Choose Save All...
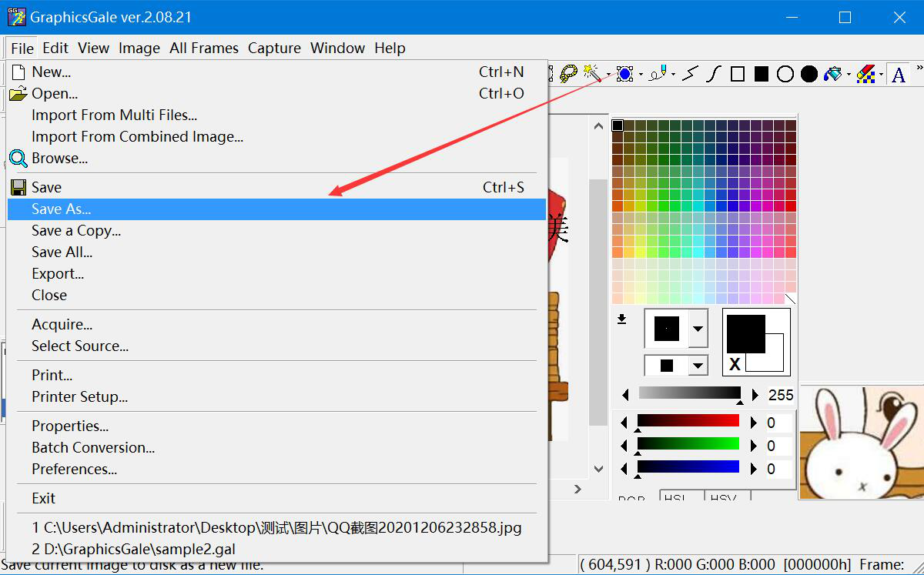 point(277,252)
